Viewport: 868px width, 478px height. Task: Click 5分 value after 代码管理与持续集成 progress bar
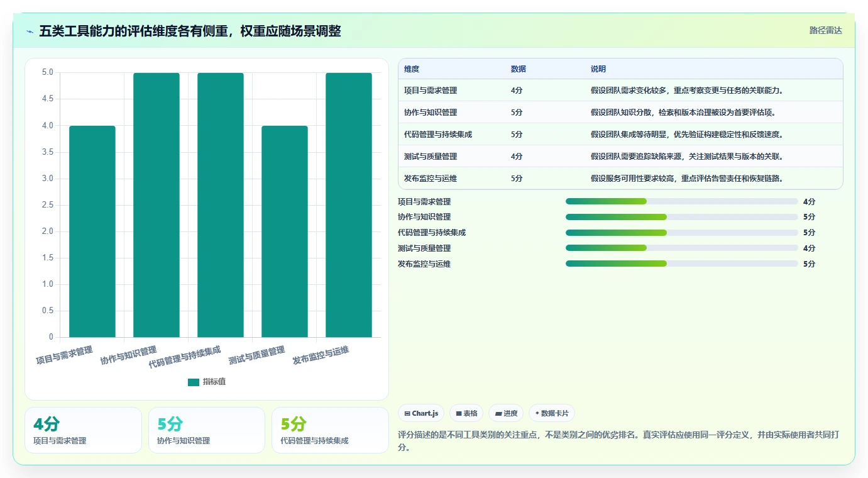coord(810,232)
